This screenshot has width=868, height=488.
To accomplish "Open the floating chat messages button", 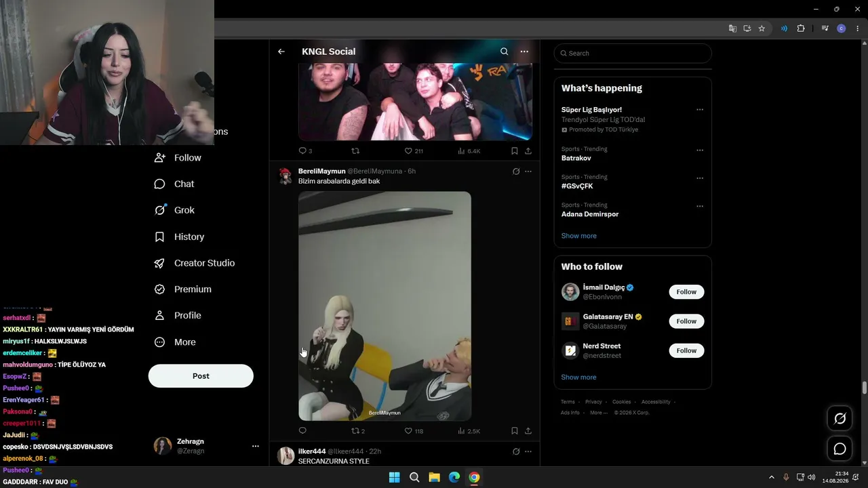I will click(x=840, y=449).
